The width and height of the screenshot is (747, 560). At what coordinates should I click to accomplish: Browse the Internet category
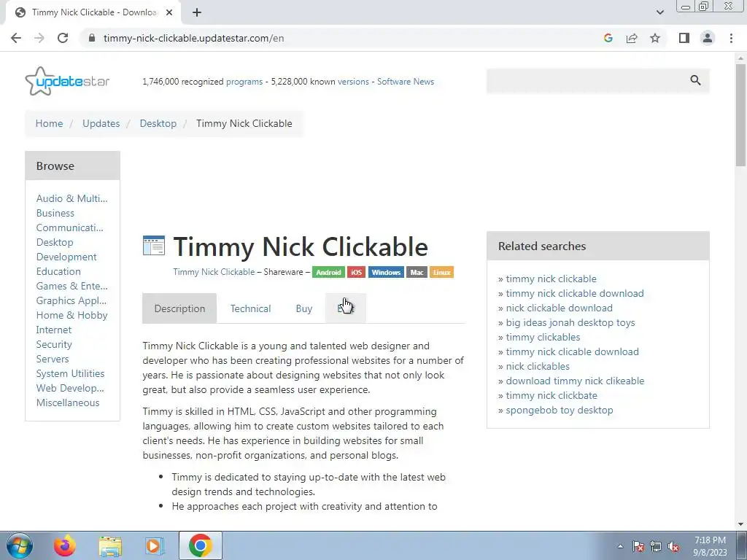[x=54, y=330]
